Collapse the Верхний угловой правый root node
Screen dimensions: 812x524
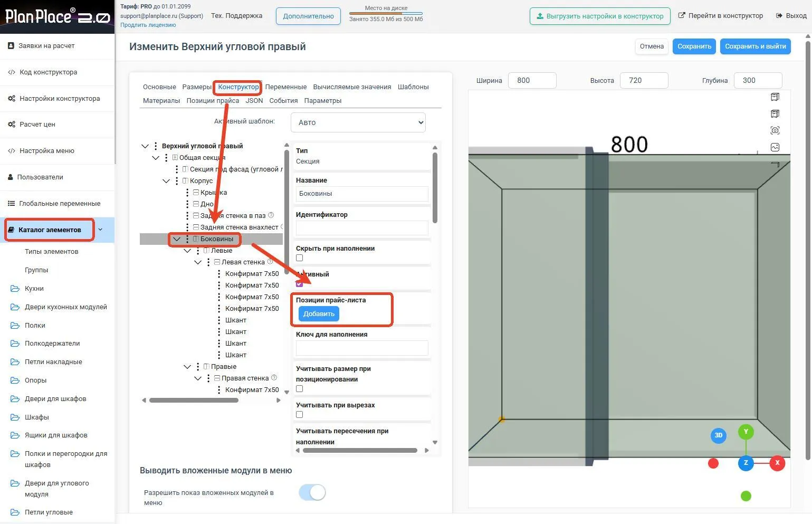point(145,146)
